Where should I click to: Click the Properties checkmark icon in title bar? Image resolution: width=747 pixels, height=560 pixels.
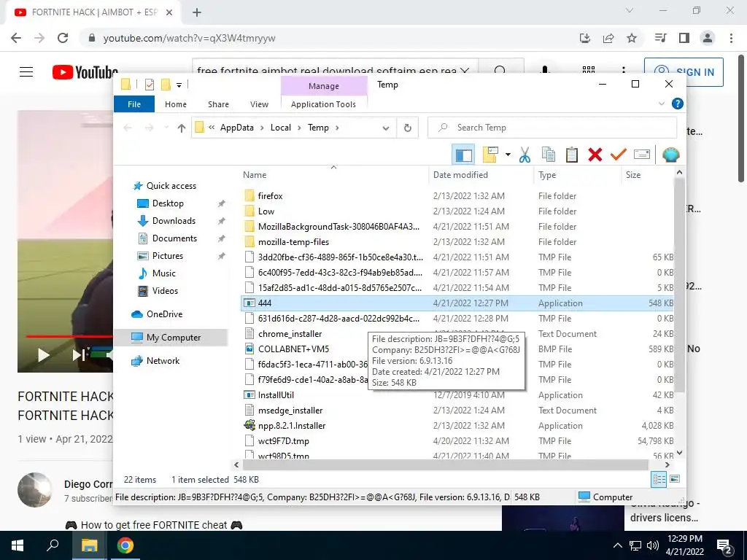pos(149,85)
